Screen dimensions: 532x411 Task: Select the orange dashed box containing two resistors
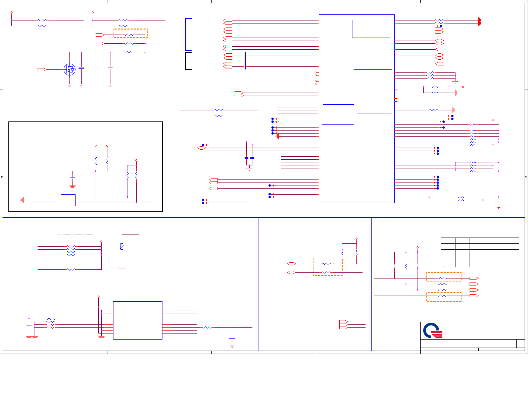click(x=328, y=267)
